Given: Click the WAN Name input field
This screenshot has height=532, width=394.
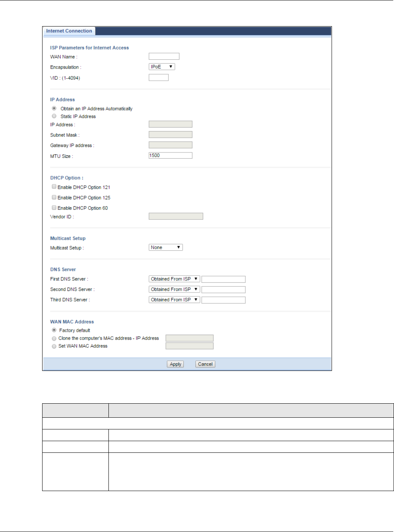Looking at the screenshot, I should point(164,57).
